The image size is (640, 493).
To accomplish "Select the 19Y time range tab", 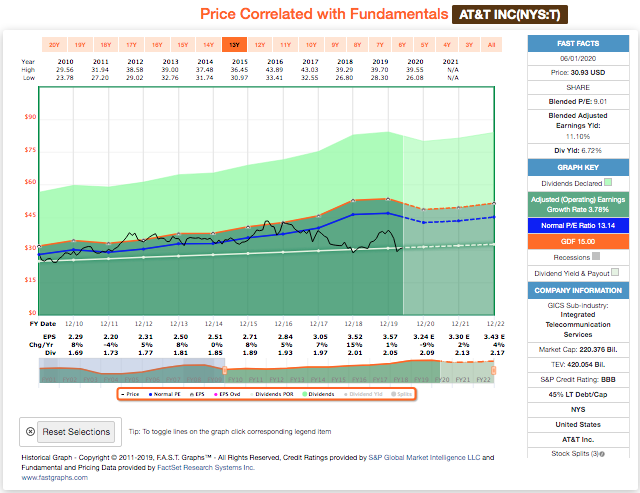I will (80, 45).
